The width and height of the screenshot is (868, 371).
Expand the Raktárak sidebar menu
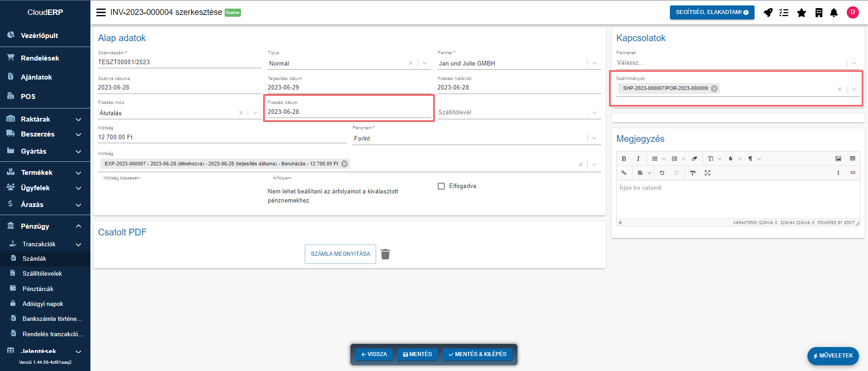[x=78, y=119]
